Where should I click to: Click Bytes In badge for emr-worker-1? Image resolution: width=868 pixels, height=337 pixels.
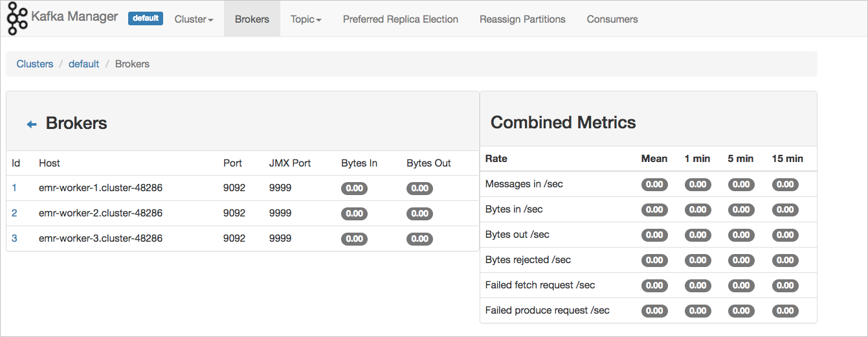(355, 189)
